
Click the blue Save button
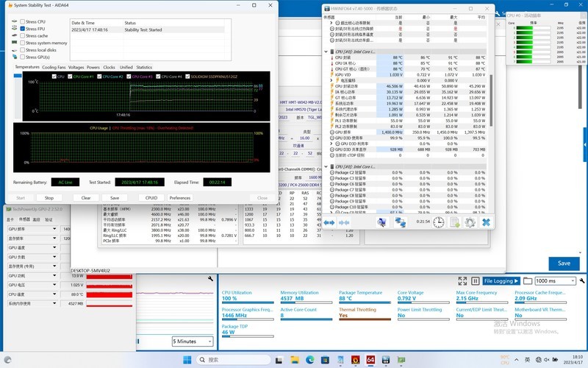click(x=564, y=263)
